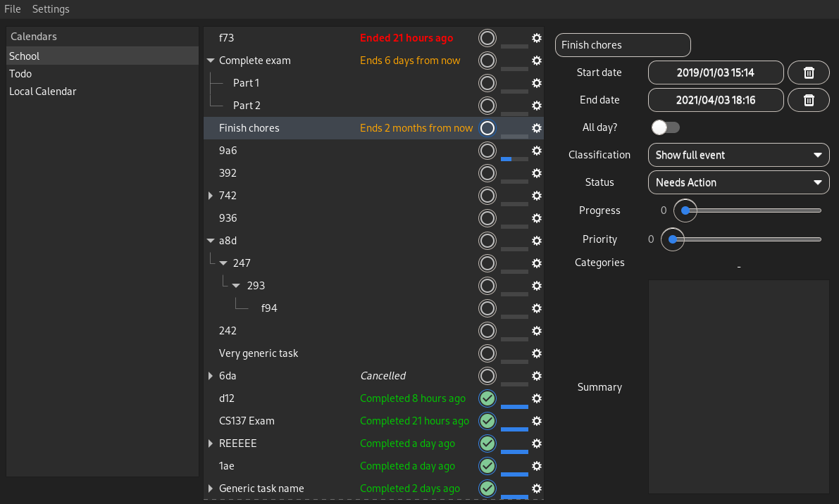Image resolution: width=839 pixels, height=504 pixels.
Task: Click the trash icon beside Start date
Action: [808, 72]
